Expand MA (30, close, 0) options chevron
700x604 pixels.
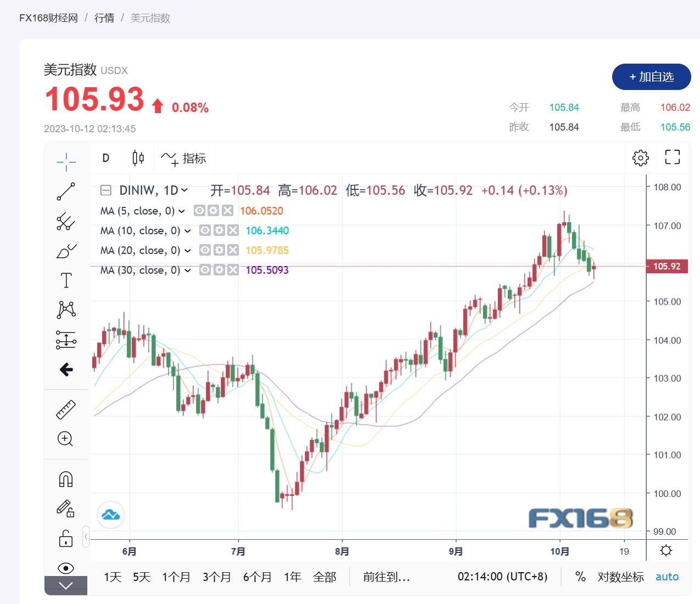click(188, 270)
